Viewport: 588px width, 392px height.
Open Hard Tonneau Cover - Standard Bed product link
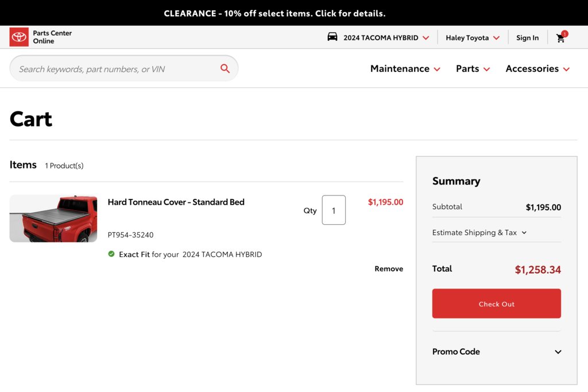point(176,202)
